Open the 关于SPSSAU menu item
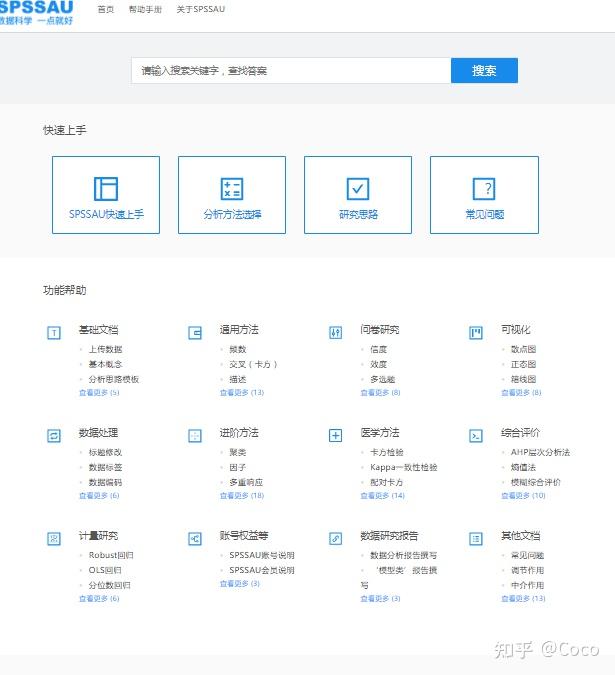The width and height of the screenshot is (615, 675). tap(201, 9)
